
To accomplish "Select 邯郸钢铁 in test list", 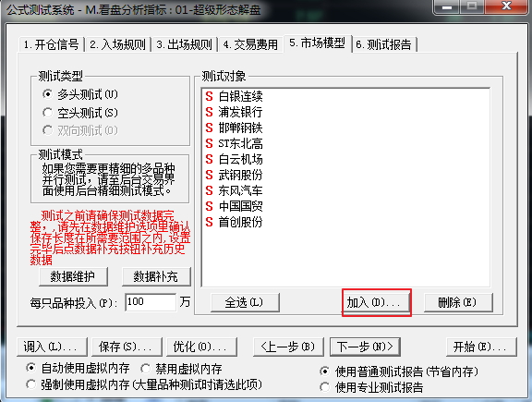I will click(x=240, y=128).
